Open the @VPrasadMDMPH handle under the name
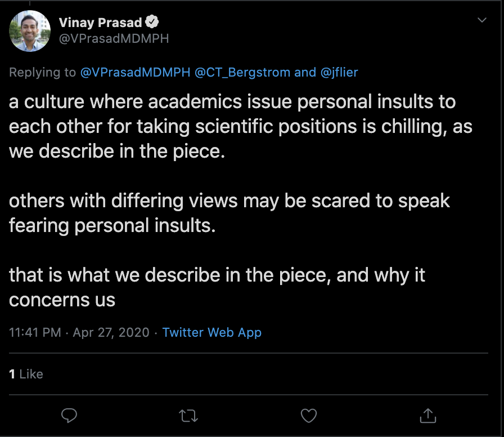504x437 pixels. click(x=114, y=38)
